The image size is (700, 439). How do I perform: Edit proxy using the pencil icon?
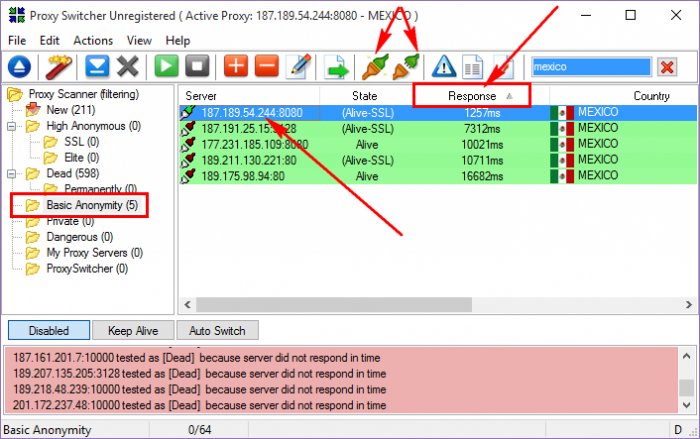tap(299, 67)
